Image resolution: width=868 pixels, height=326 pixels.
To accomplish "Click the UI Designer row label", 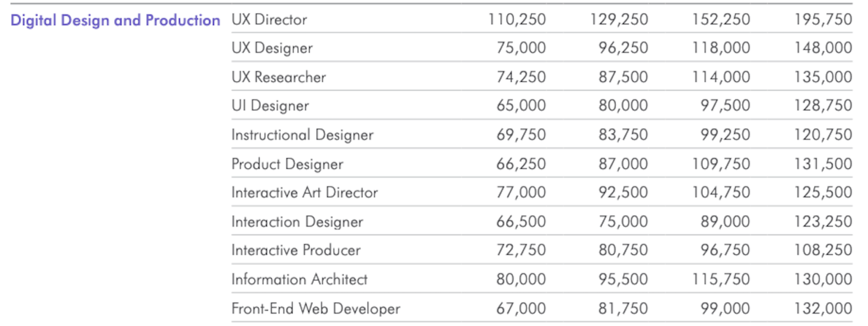I will point(270,106).
